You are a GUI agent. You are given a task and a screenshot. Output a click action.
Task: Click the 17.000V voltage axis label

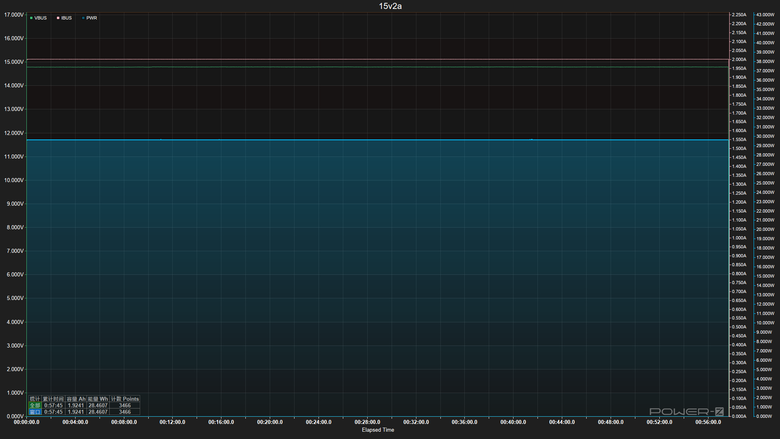pos(13,15)
